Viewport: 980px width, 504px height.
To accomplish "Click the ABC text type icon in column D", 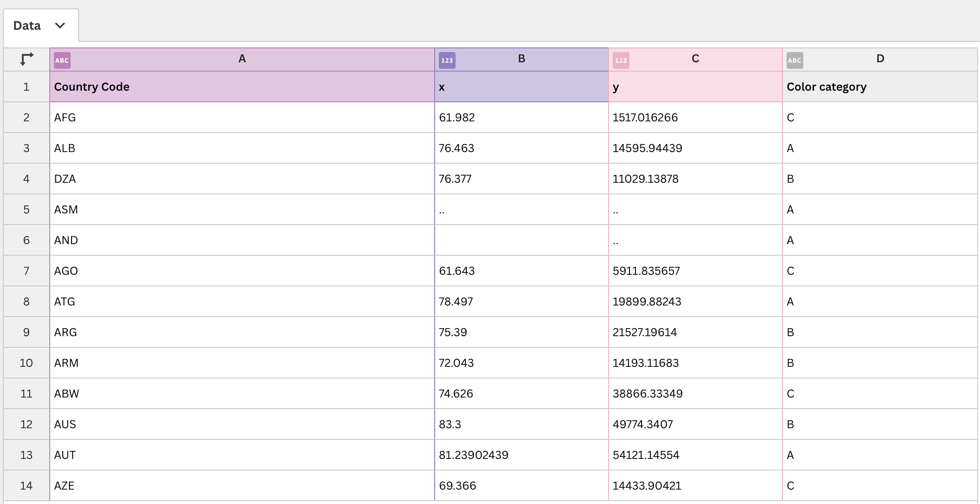I will (x=795, y=60).
